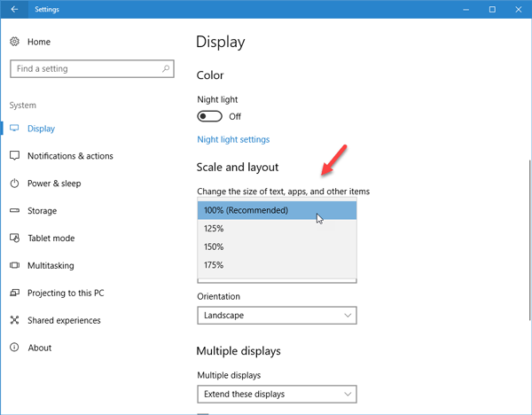Click the Tablet mode icon
The width and height of the screenshot is (532, 415).
point(14,239)
